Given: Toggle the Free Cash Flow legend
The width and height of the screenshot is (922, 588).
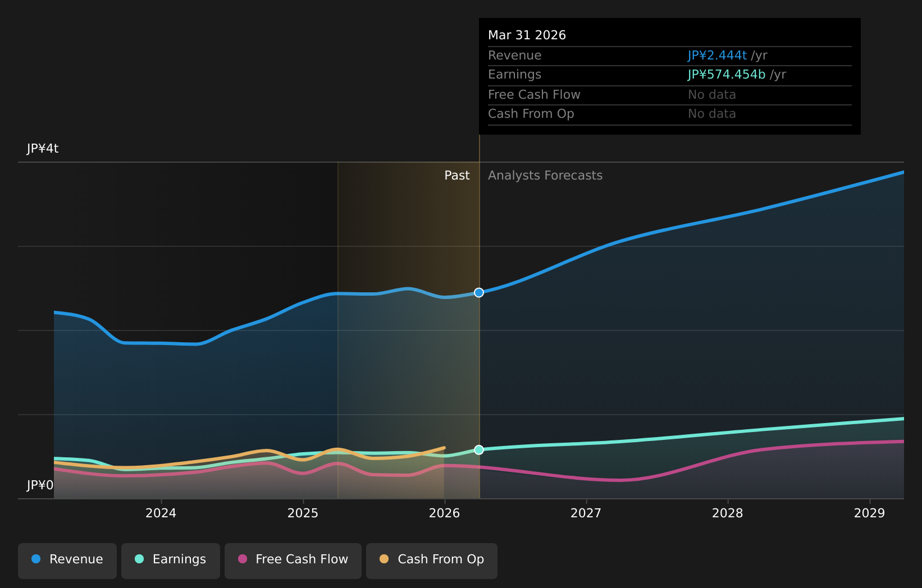Looking at the screenshot, I should coord(293,561).
